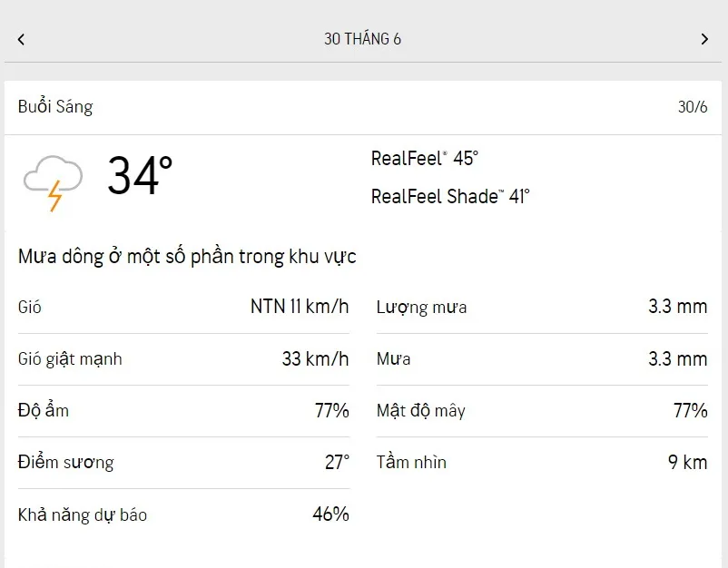728x568 pixels.
Task: Click the RealFeel 45° value
Action: (x=424, y=158)
